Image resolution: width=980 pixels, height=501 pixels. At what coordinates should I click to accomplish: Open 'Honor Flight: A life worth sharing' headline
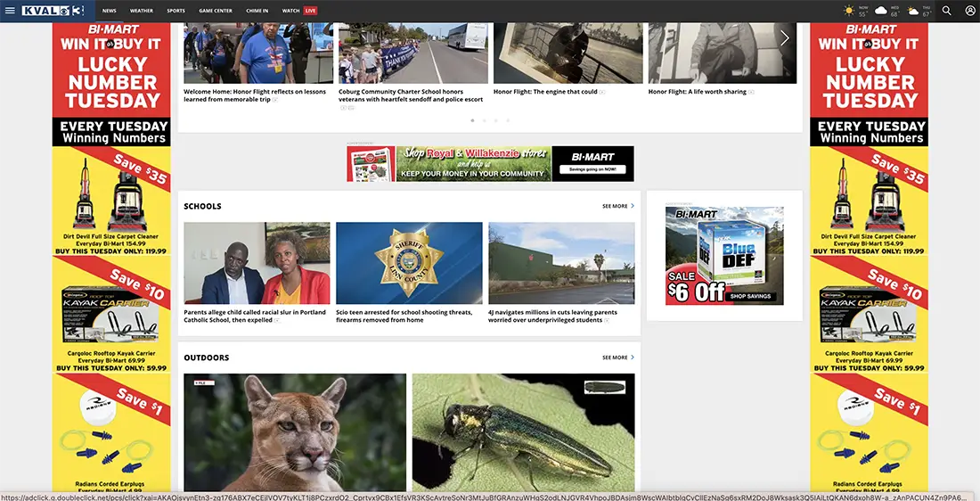click(x=697, y=91)
